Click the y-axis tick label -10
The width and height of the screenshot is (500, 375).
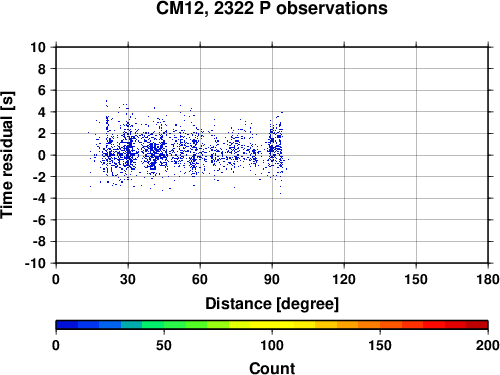tap(35, 263)
